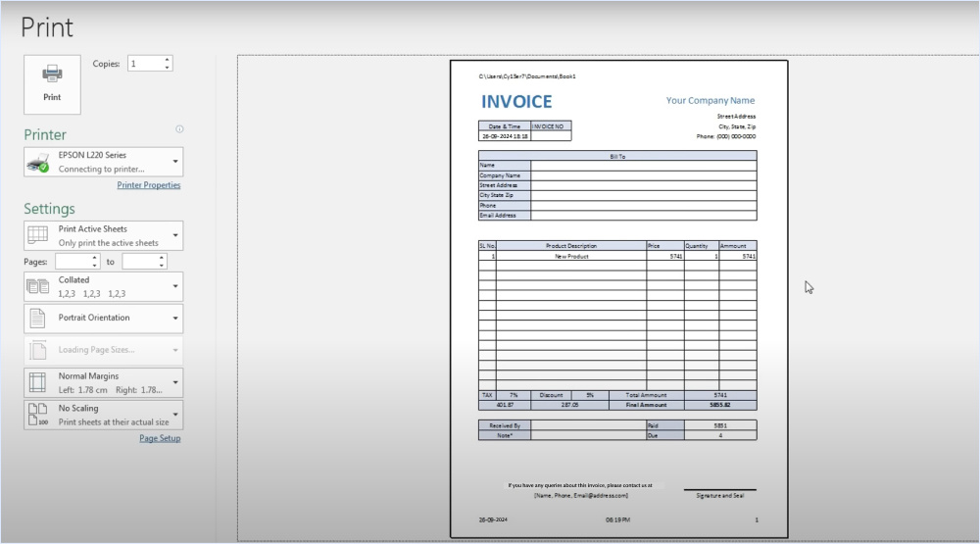Decrease Copies with the down arrow
Image resolution: width=980 pixels, height=544 pixels.
(x=168, y=68)
